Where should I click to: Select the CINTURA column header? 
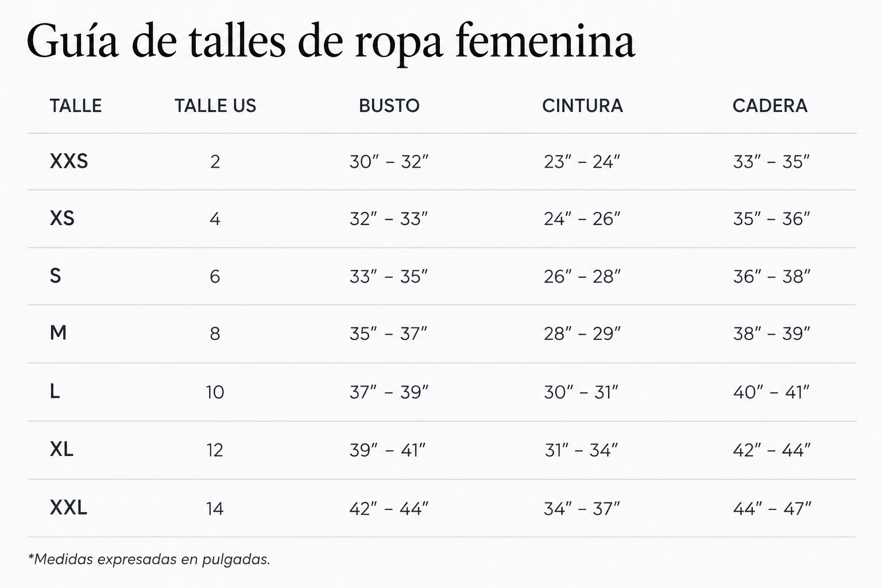(x=582, y=106)
